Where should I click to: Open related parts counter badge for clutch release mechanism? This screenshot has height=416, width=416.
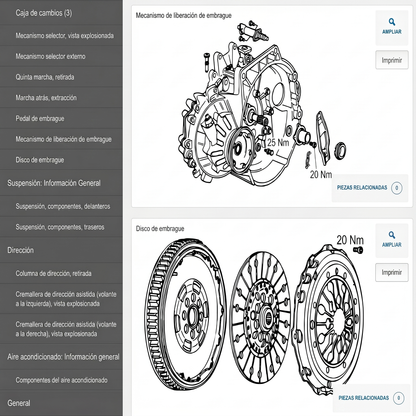(397, 188)
